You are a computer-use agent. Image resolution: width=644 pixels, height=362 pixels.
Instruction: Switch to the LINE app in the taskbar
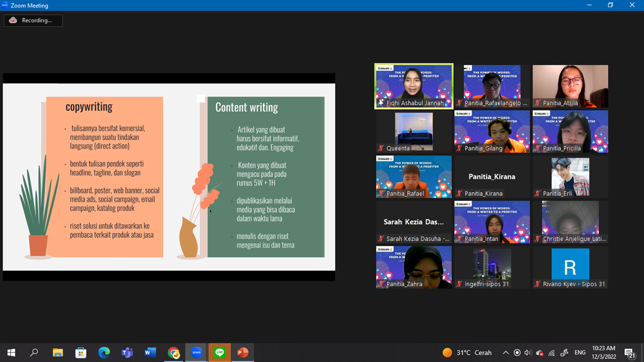coord(219,352)
